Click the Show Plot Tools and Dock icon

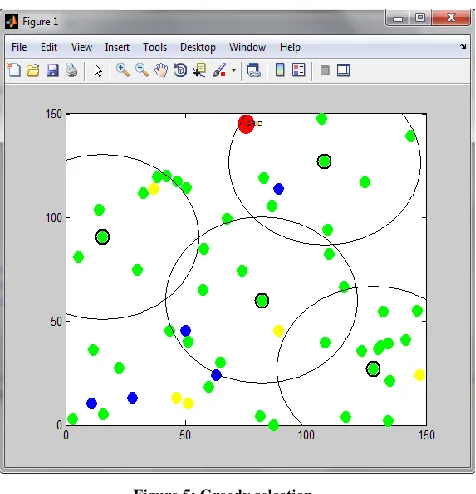click(343, 70)
